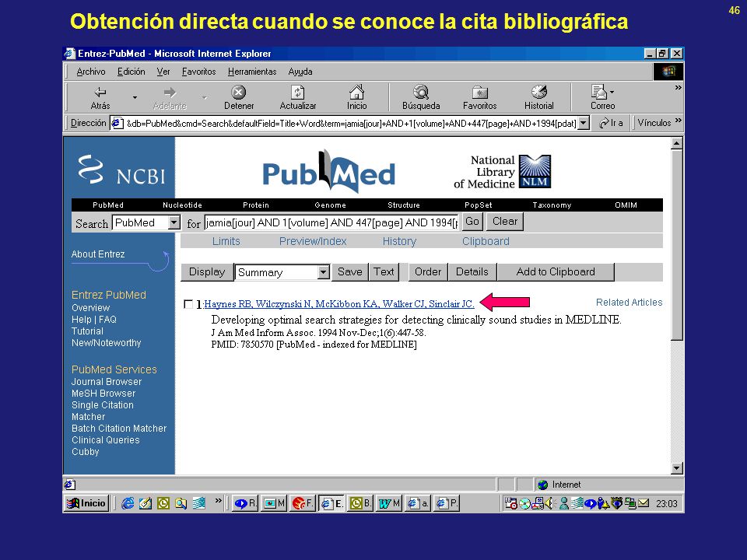Open the Haynes RB, Wilczynski N citation link
Image resolution: width=747 pixels, height=560 pixels.
338,304
